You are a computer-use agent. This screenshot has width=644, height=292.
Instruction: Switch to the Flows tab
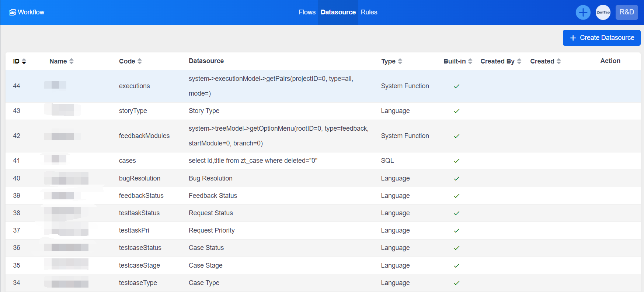pos(307,12)
